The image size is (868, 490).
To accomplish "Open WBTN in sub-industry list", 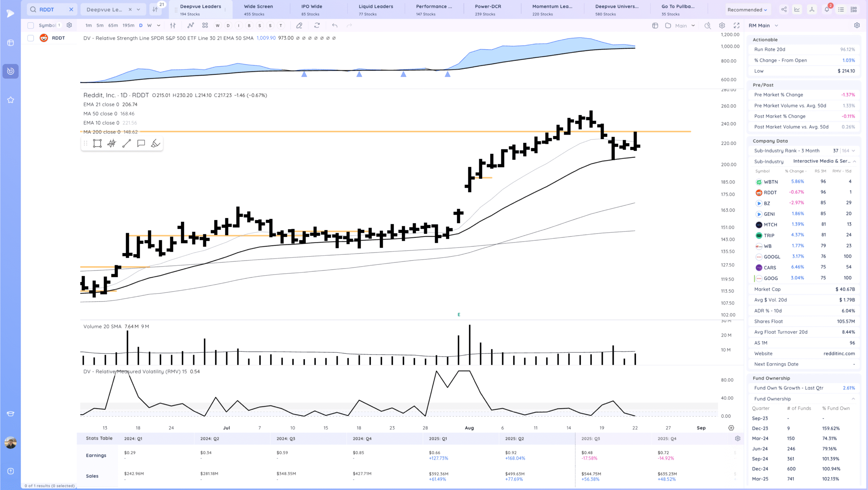I will (x=770, y=182).
